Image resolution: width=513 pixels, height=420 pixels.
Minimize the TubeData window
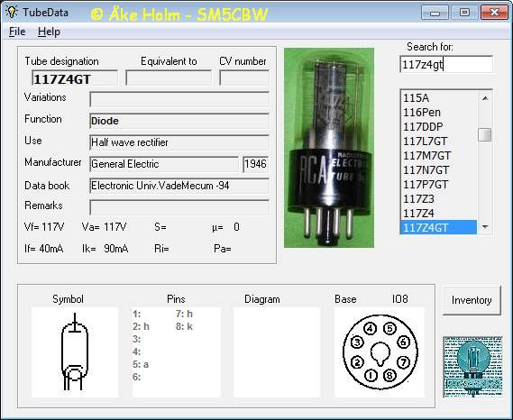(x=435, y=13)
